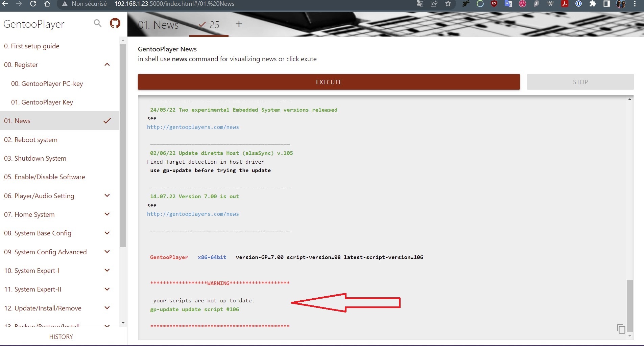Expand 08. System Base Config
The width and height of the screenshot is (644, 346).
[x=107, y=233]
